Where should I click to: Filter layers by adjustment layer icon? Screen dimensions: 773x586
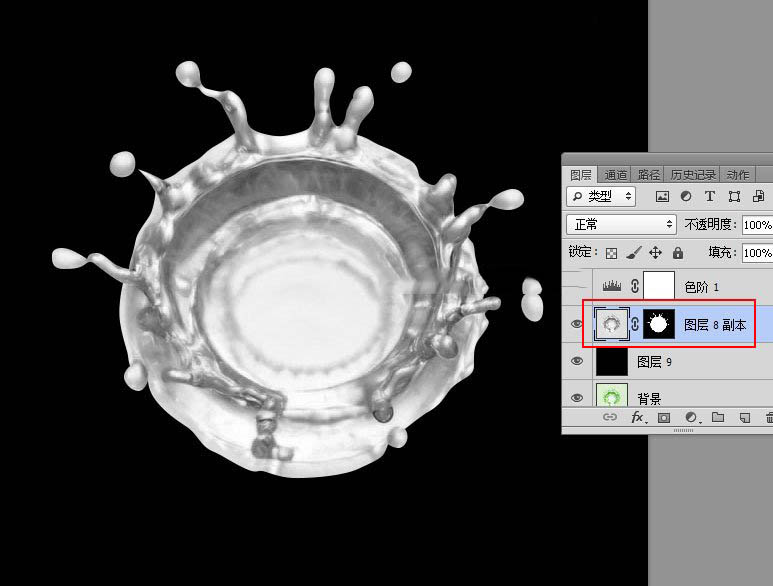click(x=686, y=196)
